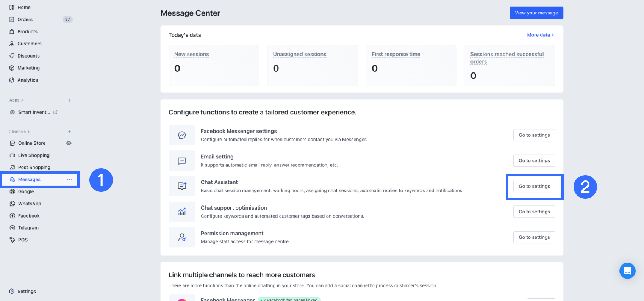This screenshot has width=644, height=301.
Task: Click the Email setting envelope icon
Action: tap(182, 161)
